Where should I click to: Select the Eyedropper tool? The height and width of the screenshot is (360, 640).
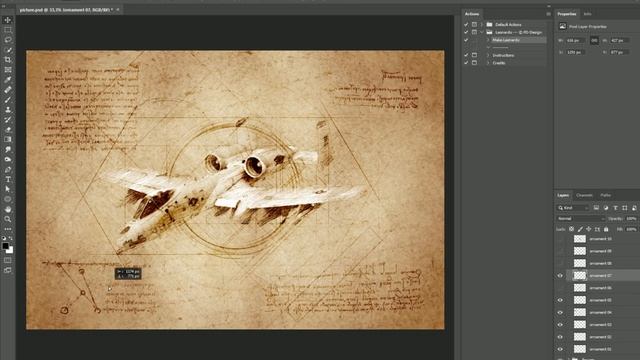coord(7,80)
